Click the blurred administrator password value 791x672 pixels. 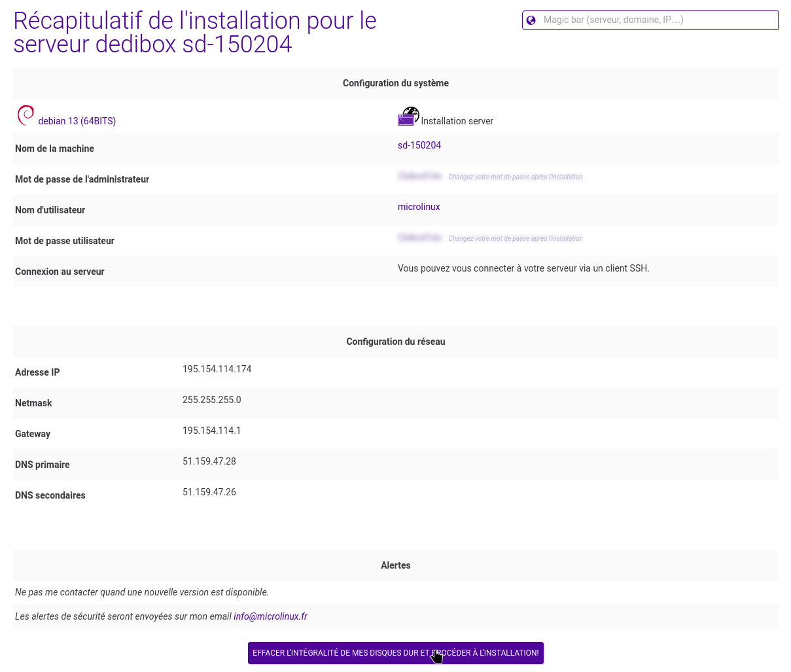[x=419, y=177]
